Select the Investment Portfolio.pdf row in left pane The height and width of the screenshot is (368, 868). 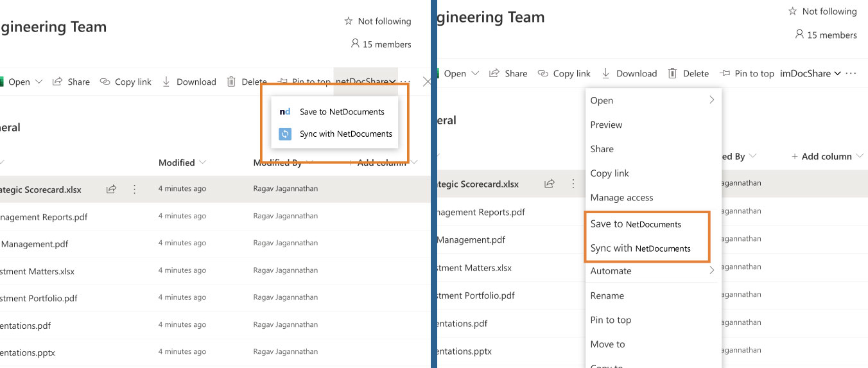215,298
